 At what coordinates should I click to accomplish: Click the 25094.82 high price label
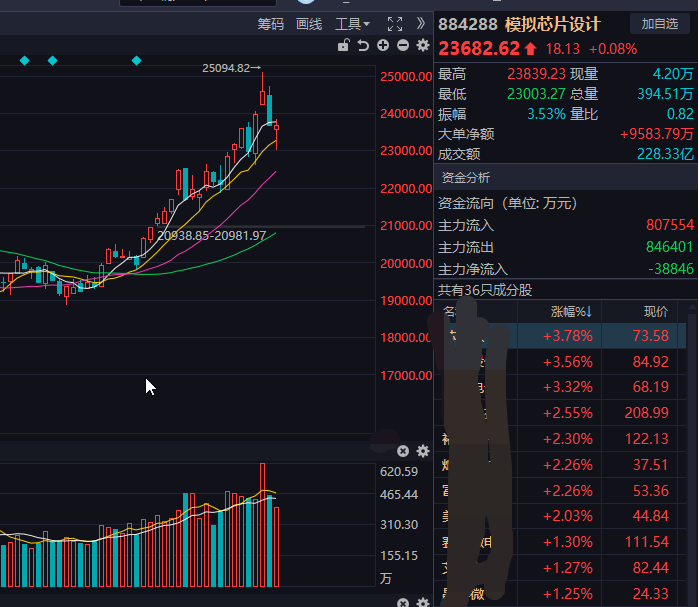[x=226, y=68]
